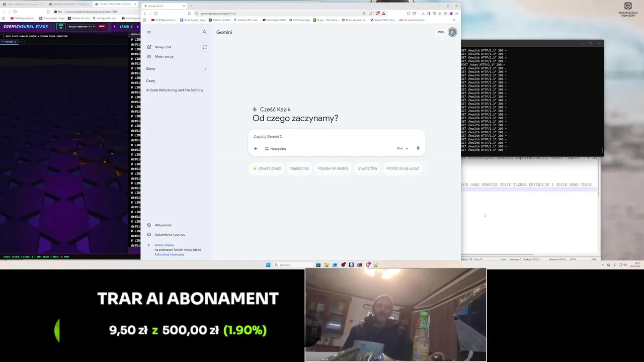Select the Pomóż mi się uczyć chip
644x362 pixels.
[x=403, y=168]
